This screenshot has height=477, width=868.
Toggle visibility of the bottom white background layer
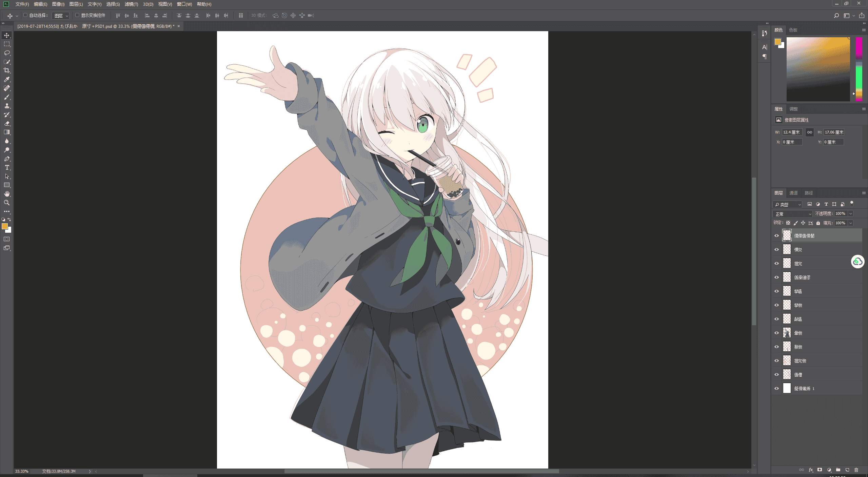[x=777, y=388]
